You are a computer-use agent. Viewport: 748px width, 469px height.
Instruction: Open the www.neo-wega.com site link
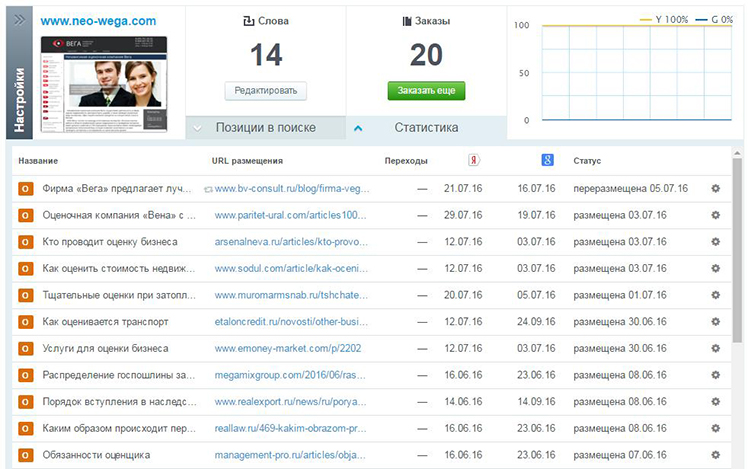[98, 21]
